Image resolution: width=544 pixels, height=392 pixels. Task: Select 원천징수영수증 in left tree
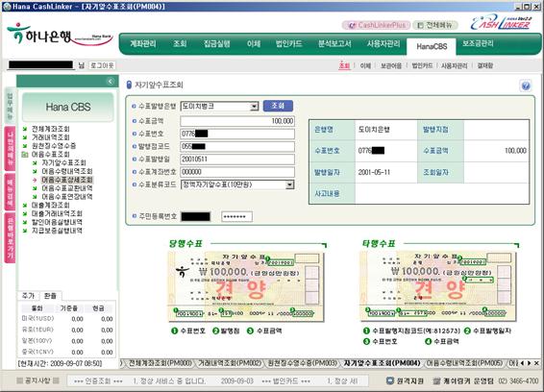click(54, 146)
